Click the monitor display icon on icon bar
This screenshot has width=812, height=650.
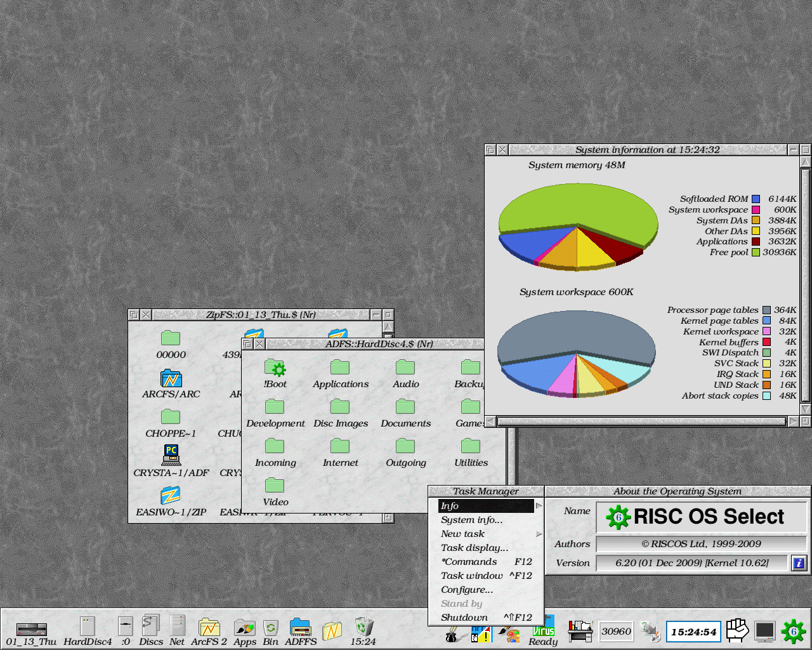point(765,631)
